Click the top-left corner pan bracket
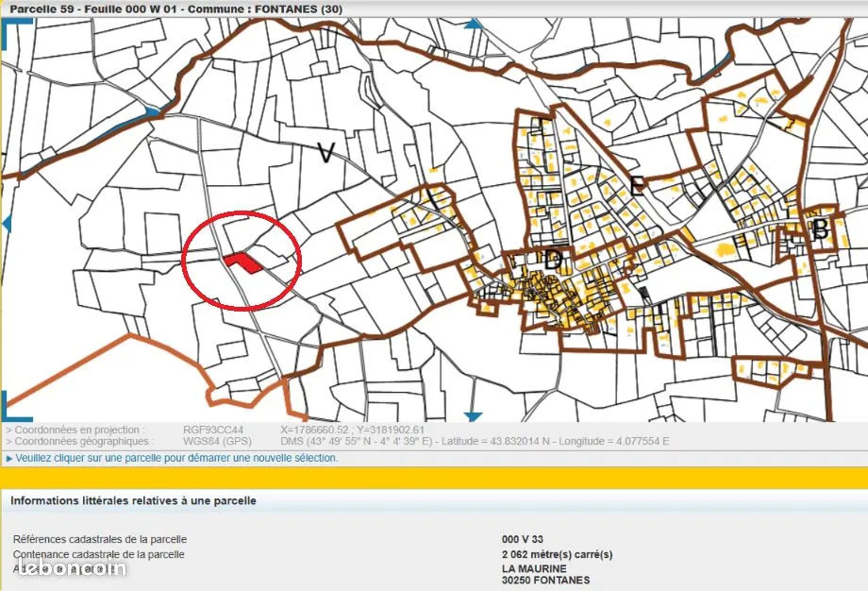This screenshot has height=591, width=868. click(x=17, y=32)
